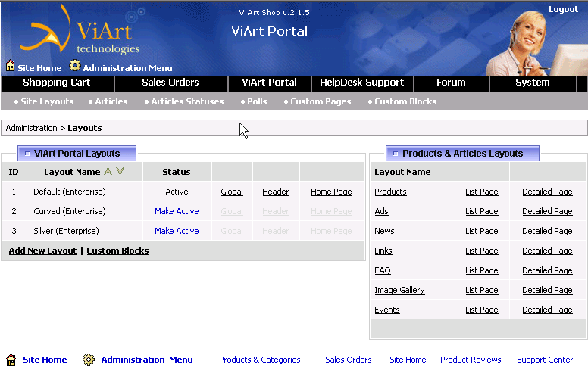Open the Links layout link

[383, 251]
